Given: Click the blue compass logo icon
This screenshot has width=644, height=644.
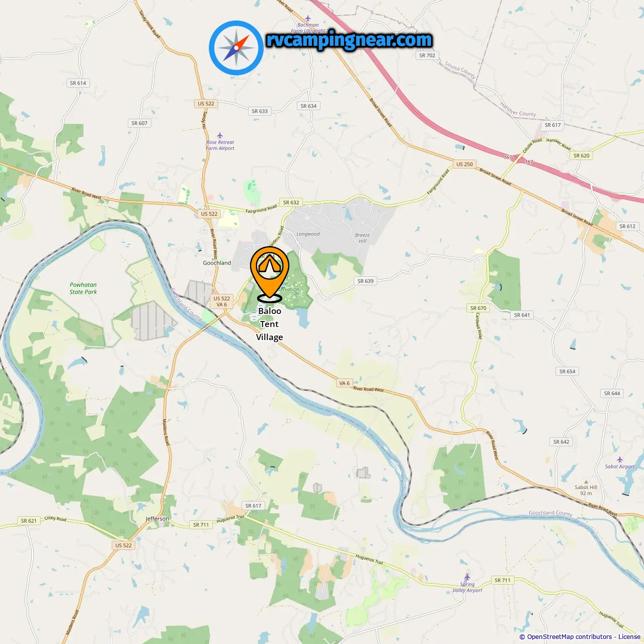Looking at the screenshot, I should [x=236, y=48].
